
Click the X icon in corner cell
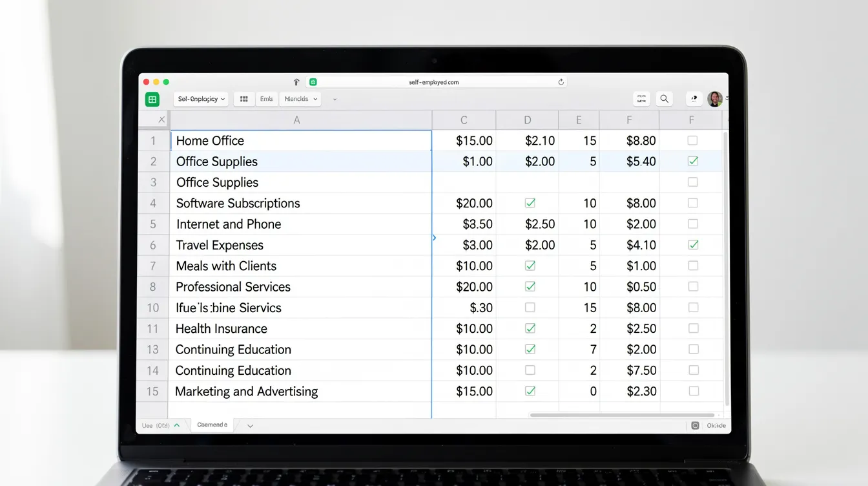[x=161, y=120]
